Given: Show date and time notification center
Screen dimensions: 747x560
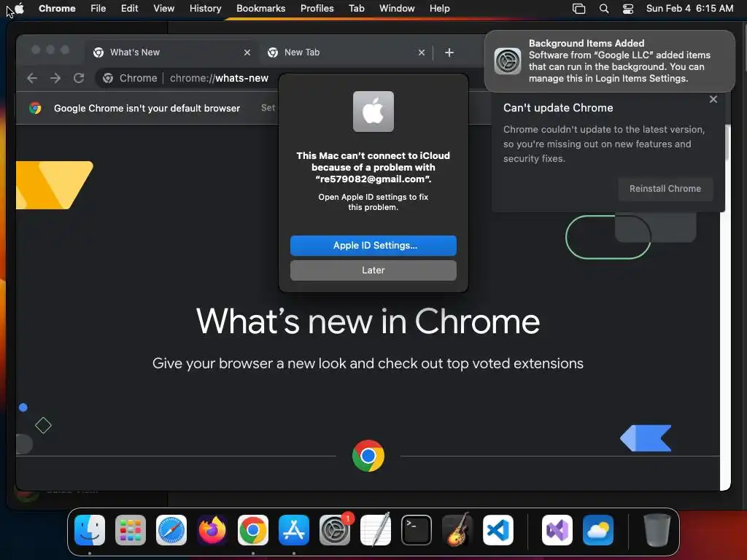Looking at the screenshot, I should [689, 8].
